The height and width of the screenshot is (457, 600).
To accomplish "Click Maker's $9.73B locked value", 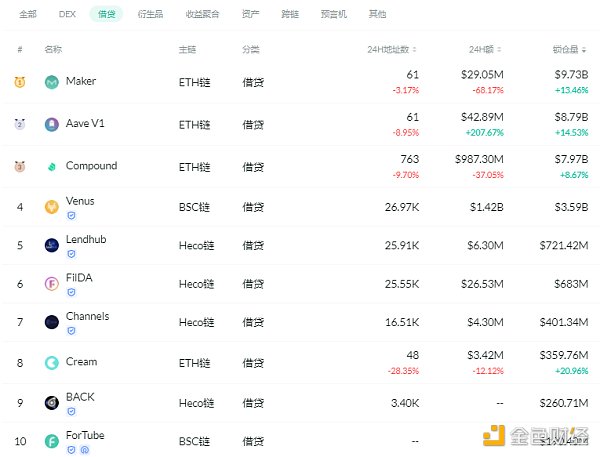I will click(571, 75).
